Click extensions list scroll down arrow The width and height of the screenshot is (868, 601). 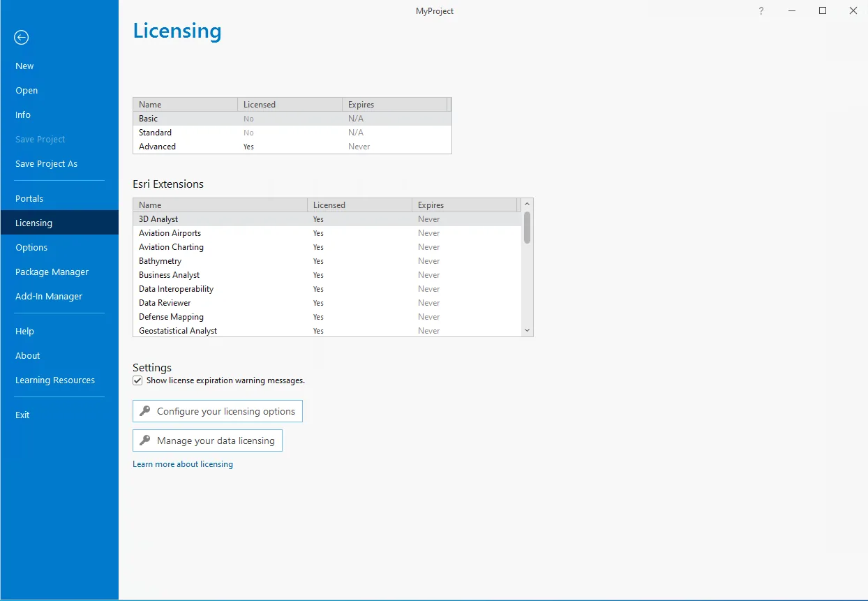(x=527, y=330)
